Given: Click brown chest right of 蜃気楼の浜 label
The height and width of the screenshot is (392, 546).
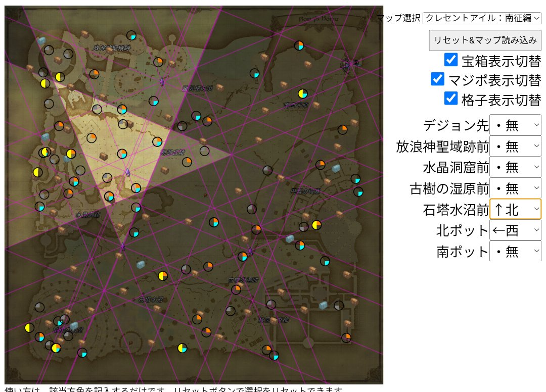Looking at the screenshot, I should point(220,87).
